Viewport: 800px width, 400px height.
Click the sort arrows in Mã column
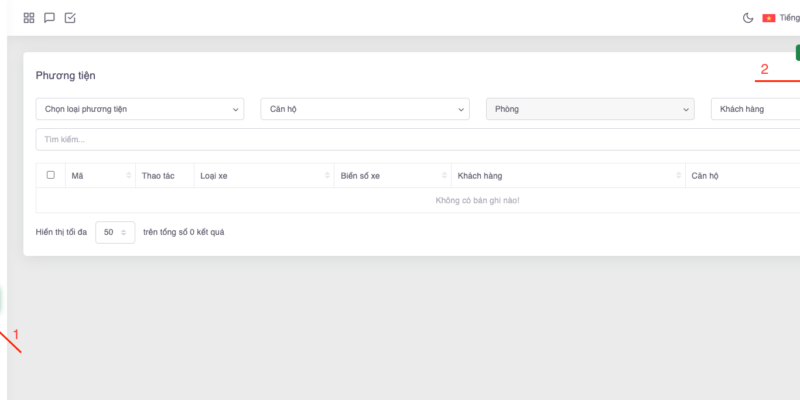129,176
